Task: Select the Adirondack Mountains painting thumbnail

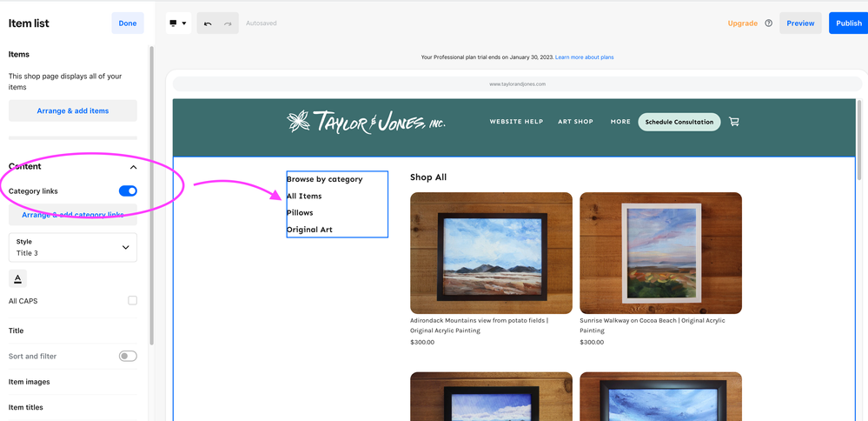Action: click(491, 253)
